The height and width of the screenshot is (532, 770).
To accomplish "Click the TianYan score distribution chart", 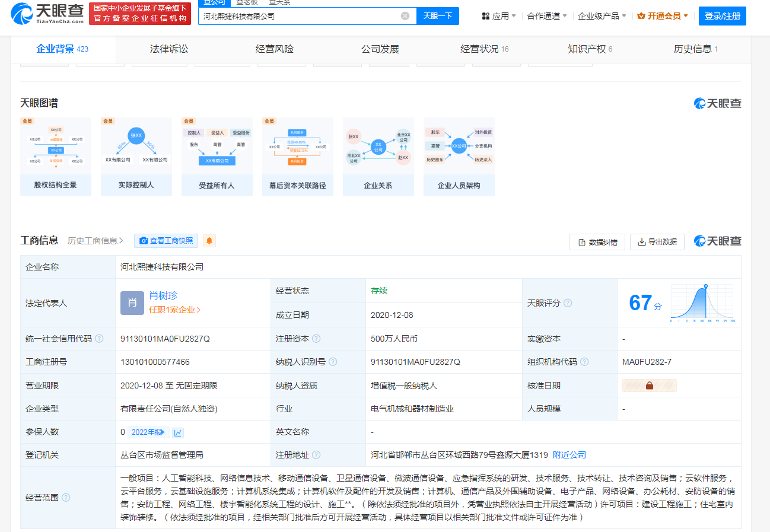I will click(x=703, y=303).
